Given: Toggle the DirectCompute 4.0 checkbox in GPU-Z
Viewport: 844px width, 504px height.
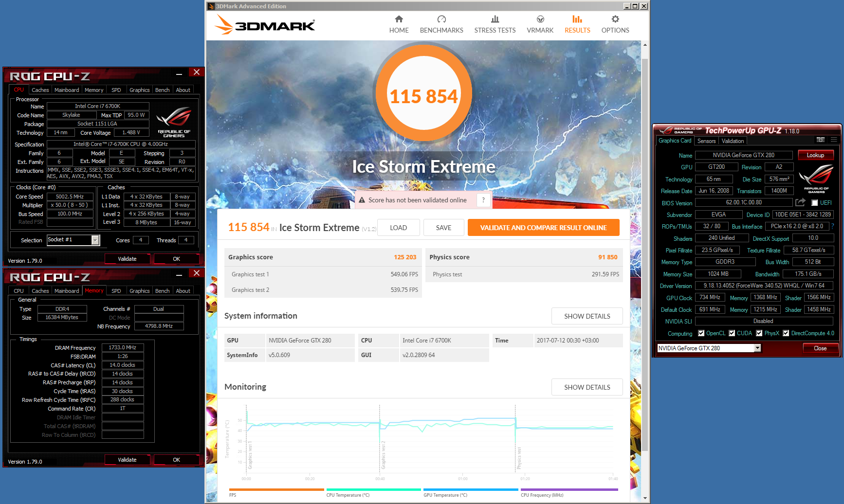Looking at the screenshot, I should (x=786, y=333).
